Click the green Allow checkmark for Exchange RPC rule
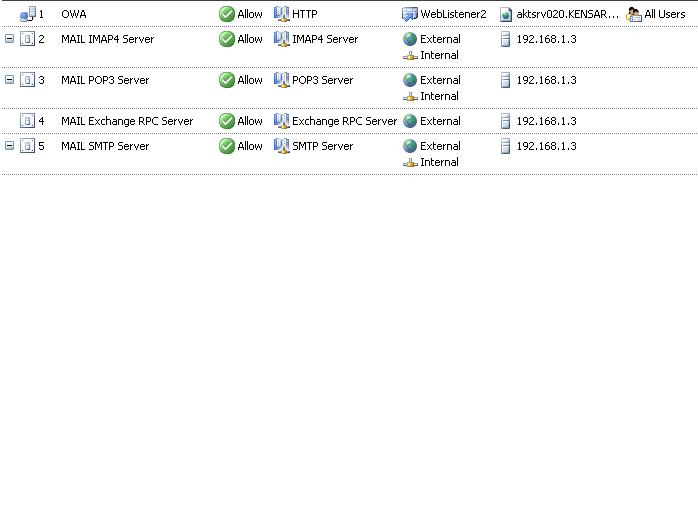This screenshot has width=698, height=512. click(x=227, y=121)
